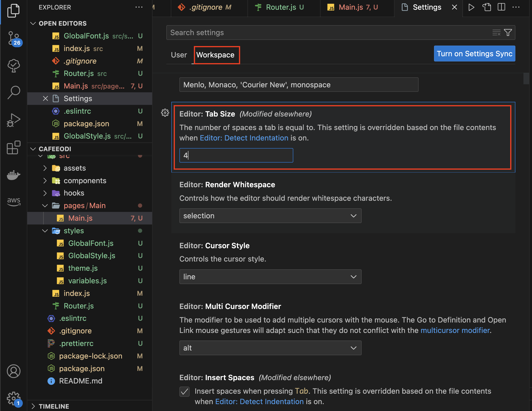Open the Cursor Style dropdown
532x411 pixels.
point(270,276)
